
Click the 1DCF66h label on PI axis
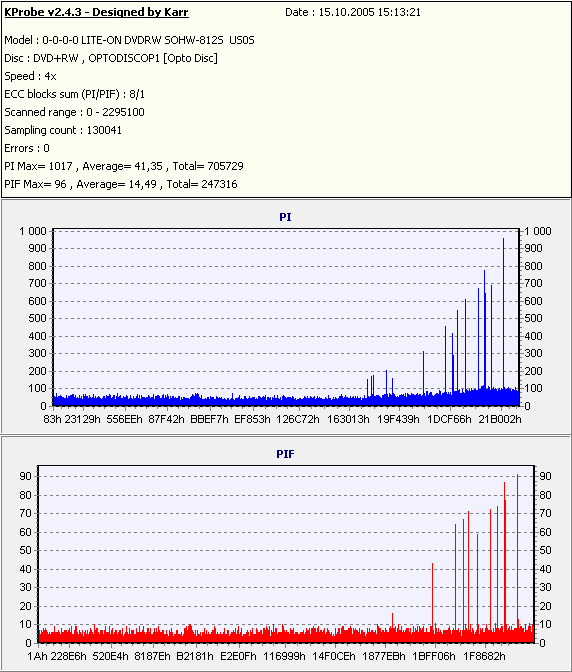449,419
